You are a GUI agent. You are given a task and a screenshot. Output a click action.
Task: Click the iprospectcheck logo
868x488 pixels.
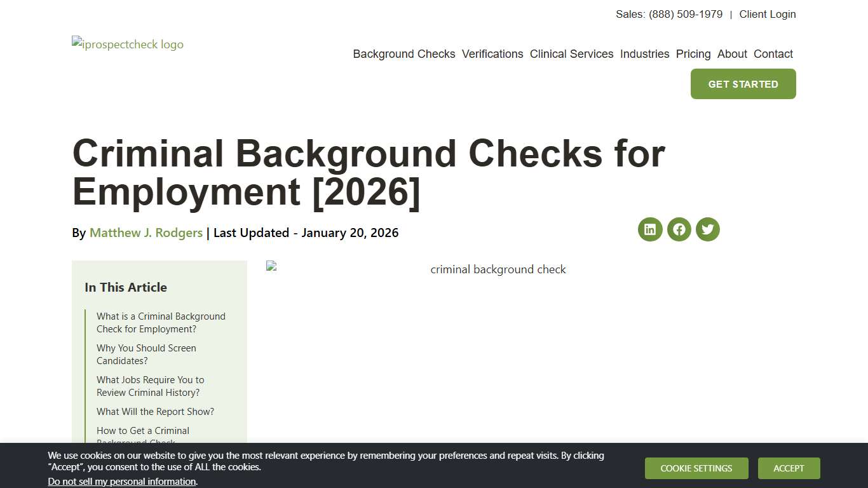pos(127,44)
